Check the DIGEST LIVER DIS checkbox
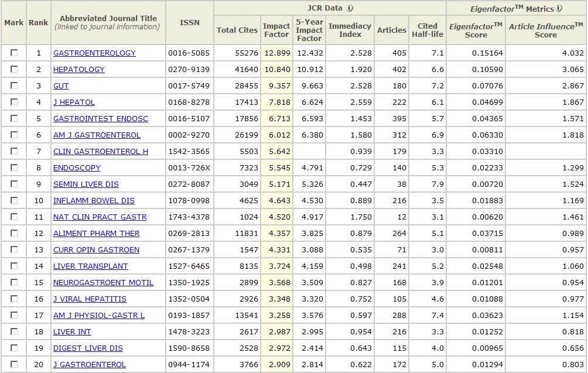The height and width of the screenshot is (373, 588). click(x=14, y=348)
